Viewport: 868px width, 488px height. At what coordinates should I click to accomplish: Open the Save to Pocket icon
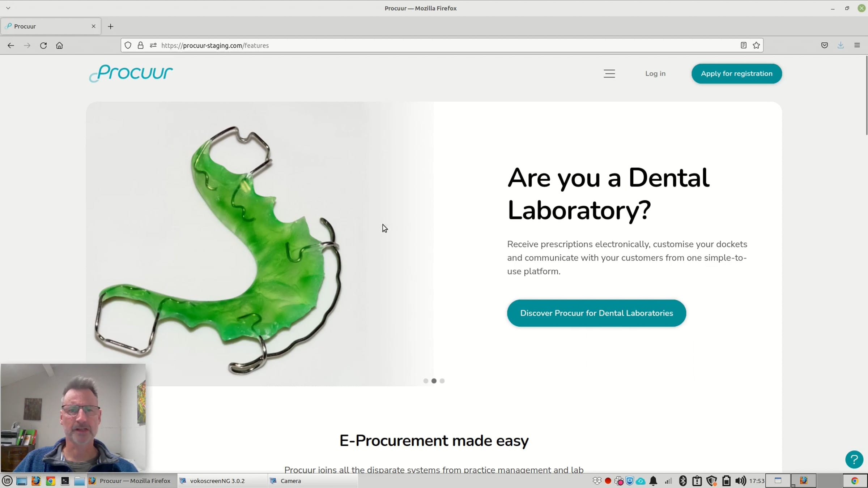825,46
